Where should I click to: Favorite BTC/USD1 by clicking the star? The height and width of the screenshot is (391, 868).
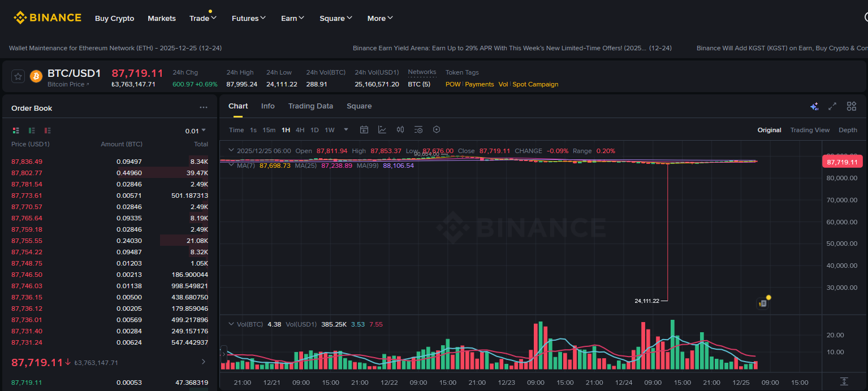point(18,76)
